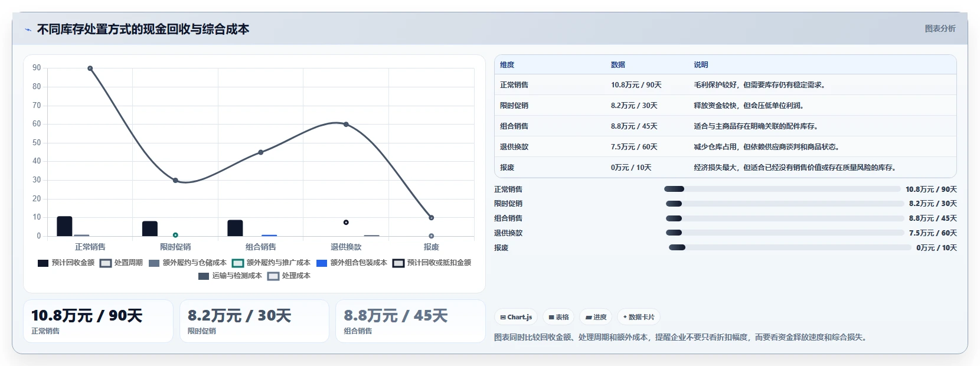
Task: Hide the 运输与检测成本 legend series
Action: [230, 276]
